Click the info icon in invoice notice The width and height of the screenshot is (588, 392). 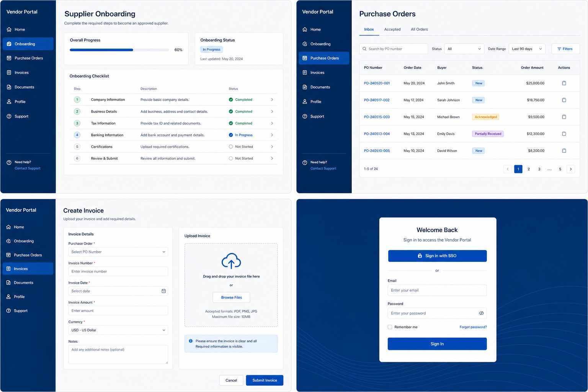click(191, 341)
